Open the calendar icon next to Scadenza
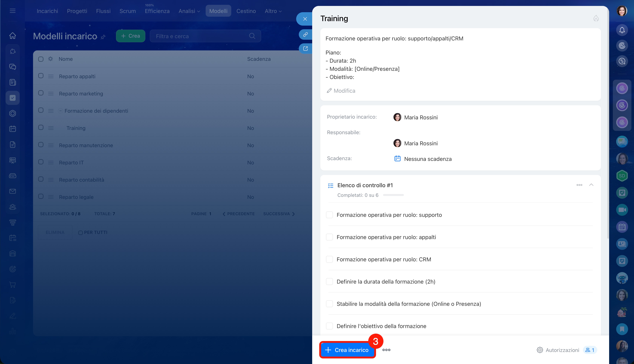Image resolution: width=634 pixels, height=364 pixels. (x=397, y=158)
